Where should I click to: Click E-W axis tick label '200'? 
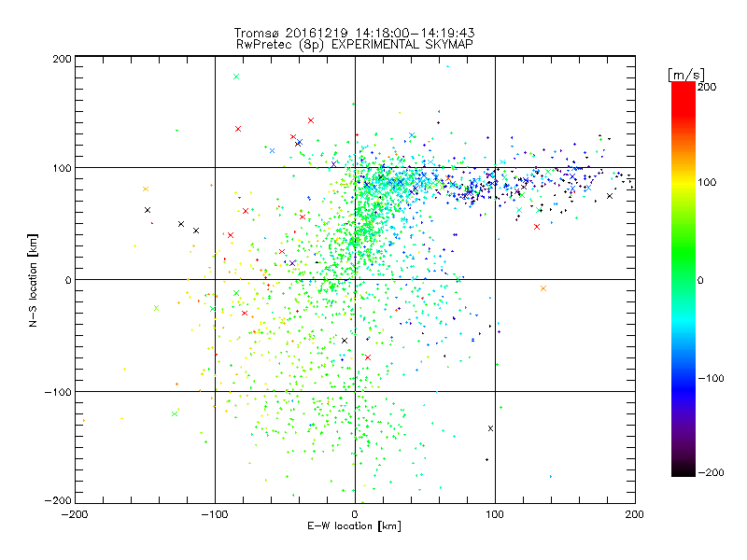635,515
